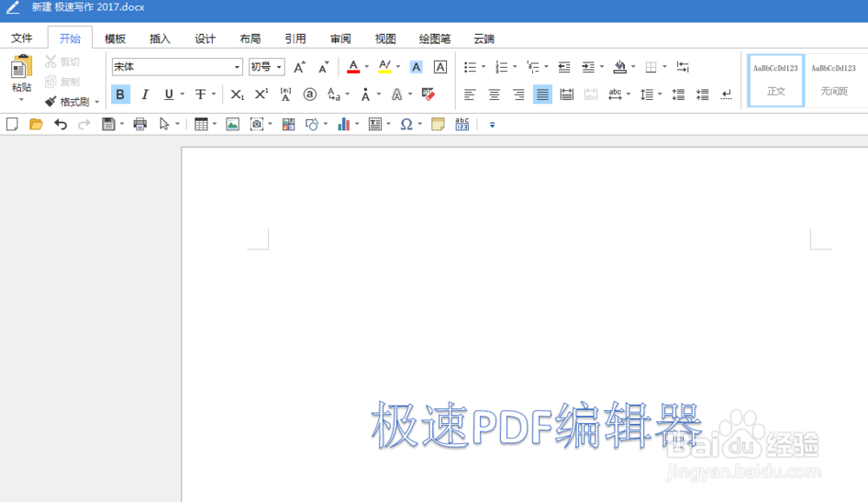868x502 pixels.
Task: Click the 剪切 cut button
Action: 62,62
